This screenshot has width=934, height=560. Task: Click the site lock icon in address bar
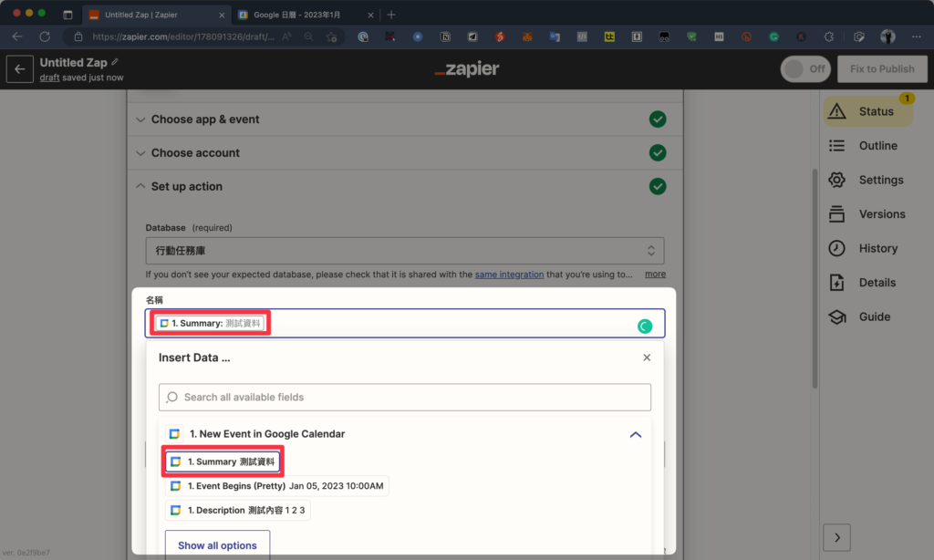(78, 36)
